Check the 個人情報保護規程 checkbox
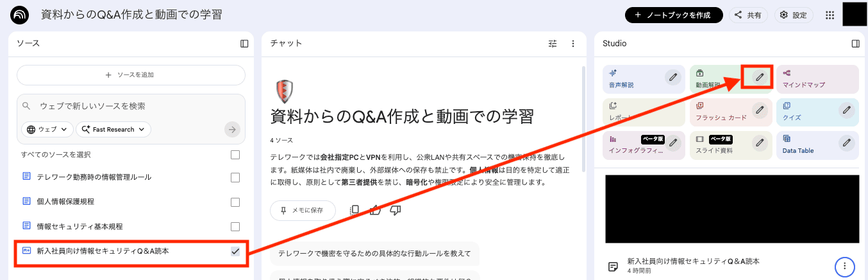 tap(235, 202)
